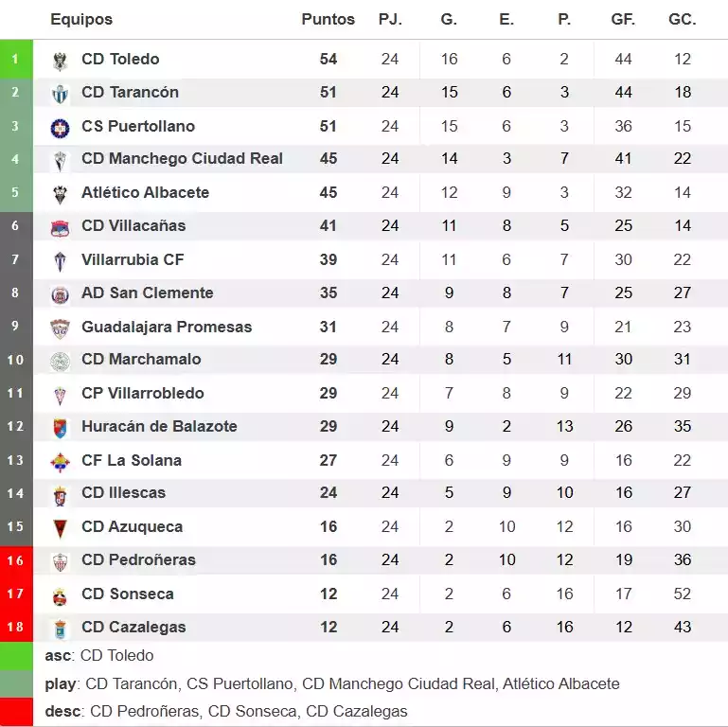Click the Equipos column header
This screenshot has width=728, height=727.
coord(81,20)
